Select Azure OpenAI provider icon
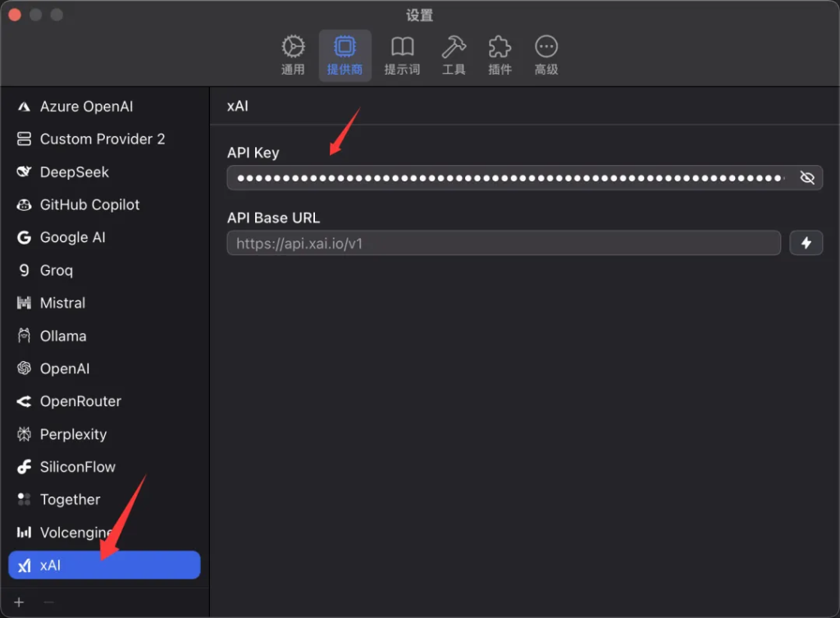This screenshot has height=618, width=840. click(x=24, y=107)
